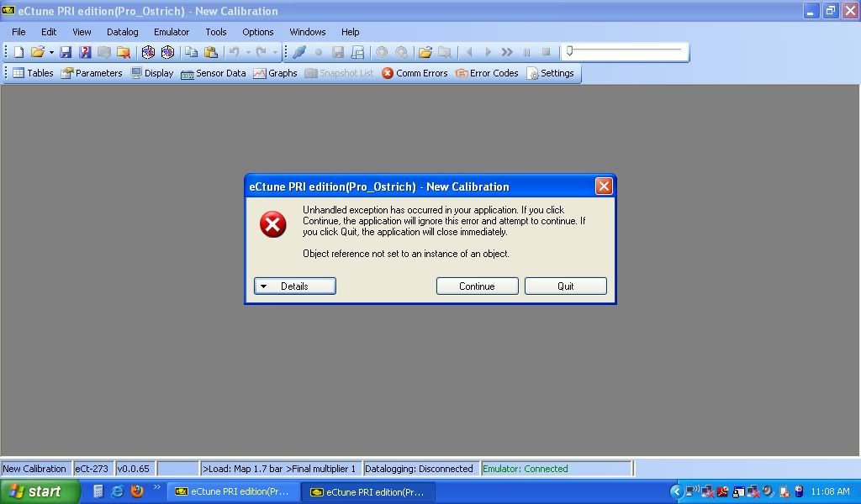This screenshot has height=504, width=861.
Task: Click the 'Emulator: Connected' status text
Action: (525, 469)
